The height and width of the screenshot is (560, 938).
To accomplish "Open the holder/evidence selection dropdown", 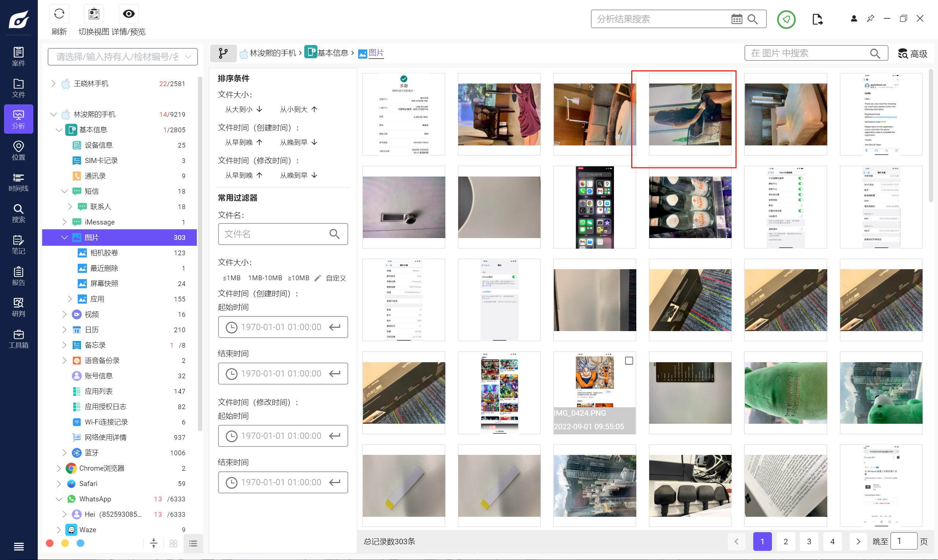I will tap(122, 57).
